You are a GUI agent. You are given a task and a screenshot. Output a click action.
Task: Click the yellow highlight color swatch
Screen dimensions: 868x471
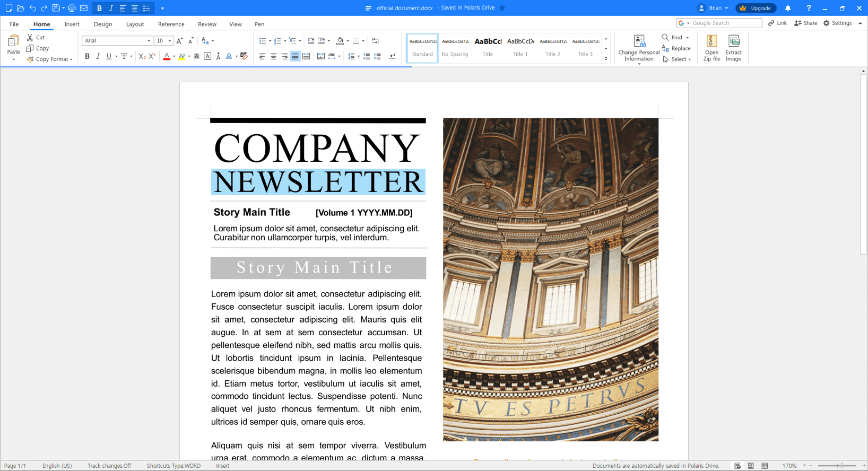pos(182,56)
